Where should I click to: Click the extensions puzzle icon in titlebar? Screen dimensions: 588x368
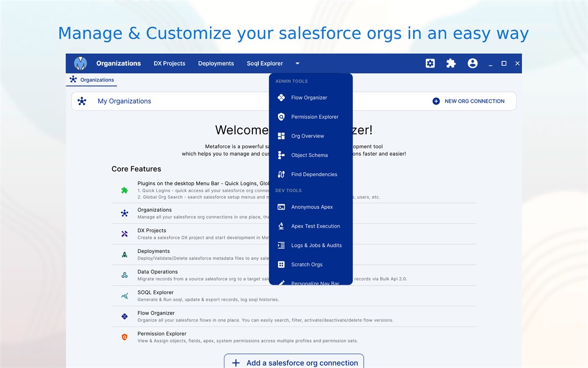(x=451, y=63)
